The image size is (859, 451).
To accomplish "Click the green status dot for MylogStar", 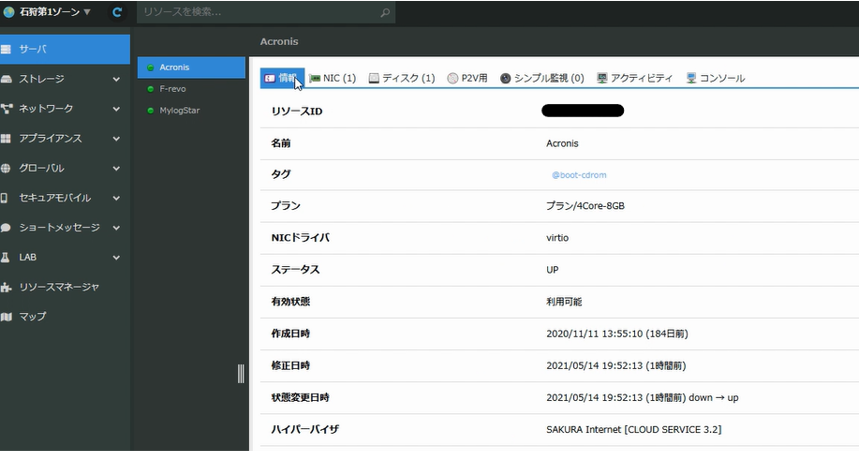I will point(150,111).
